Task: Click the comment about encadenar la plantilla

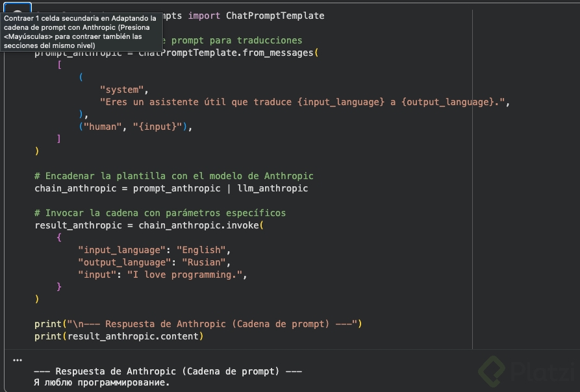Action: [174, 176]
